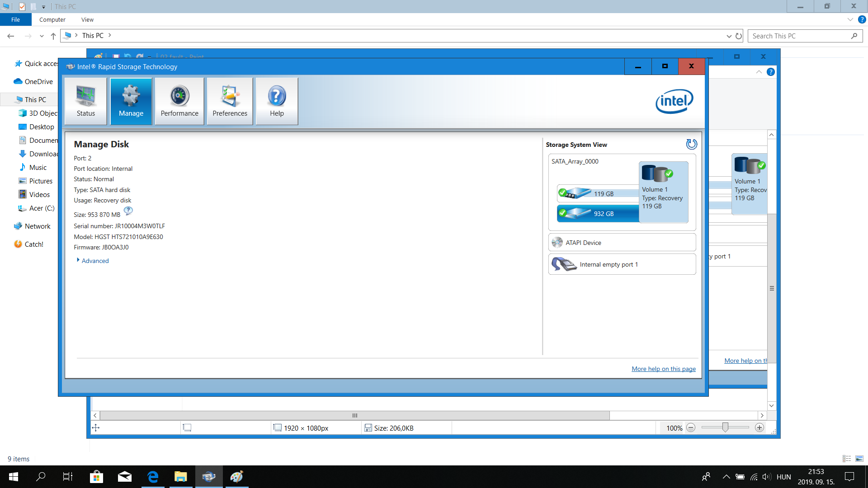Open the Pictures folder in sidebar
This screenshot has width=868, height=488.
point(36,181)
